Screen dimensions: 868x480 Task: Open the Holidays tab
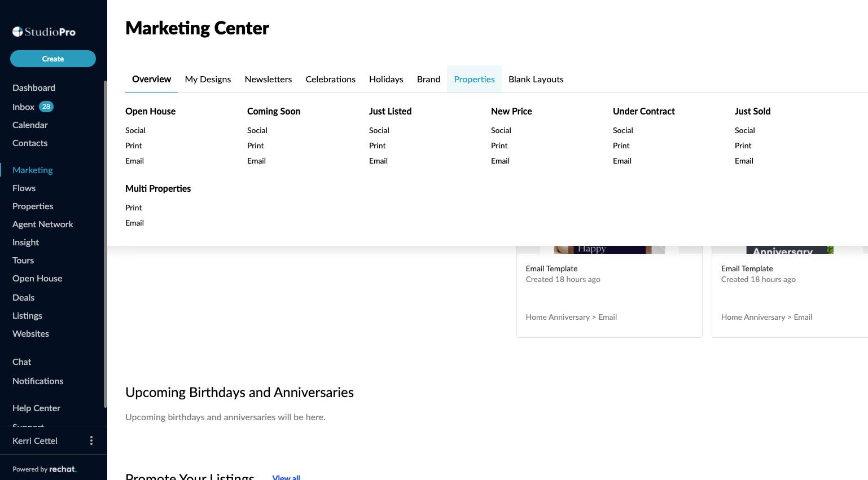(386, 79)
